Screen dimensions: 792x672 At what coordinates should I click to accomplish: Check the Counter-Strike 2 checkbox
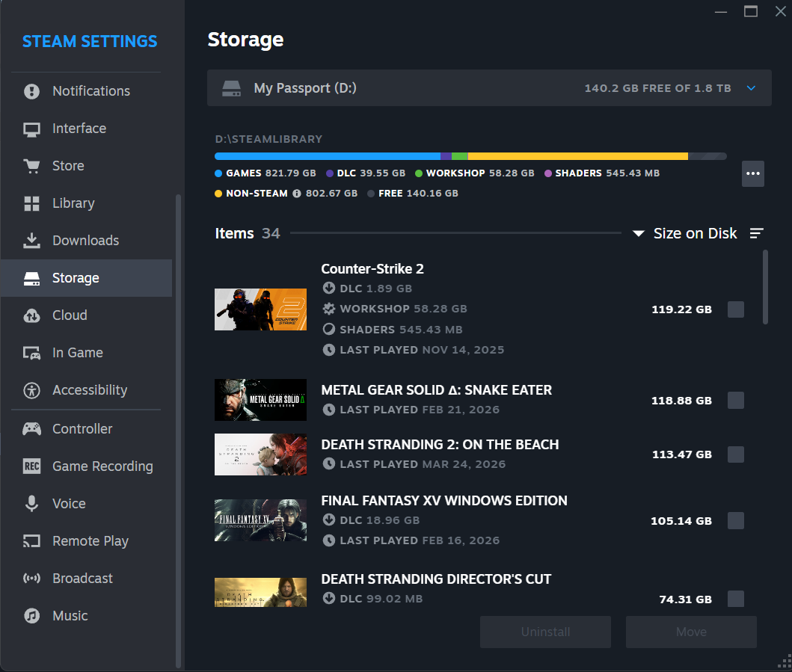point(735,309)
